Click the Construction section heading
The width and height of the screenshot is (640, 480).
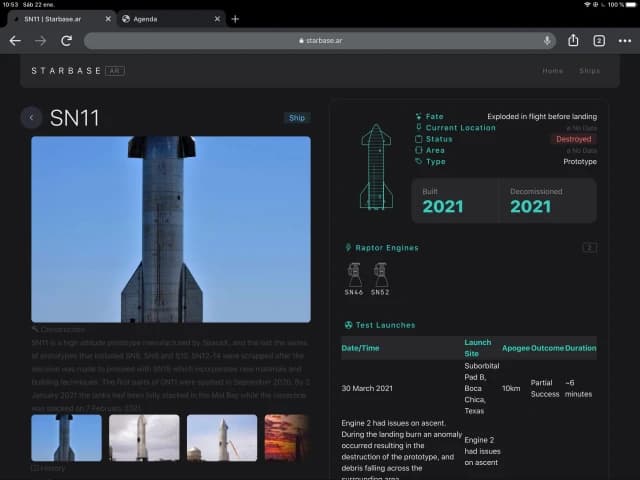pyautogui.click(x=59, y=329)
